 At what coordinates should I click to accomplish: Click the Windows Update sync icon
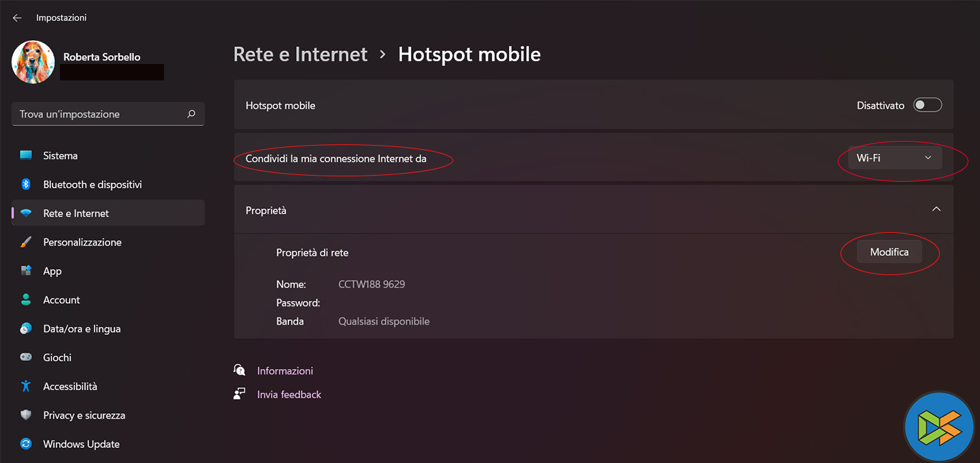coord(26,444)
